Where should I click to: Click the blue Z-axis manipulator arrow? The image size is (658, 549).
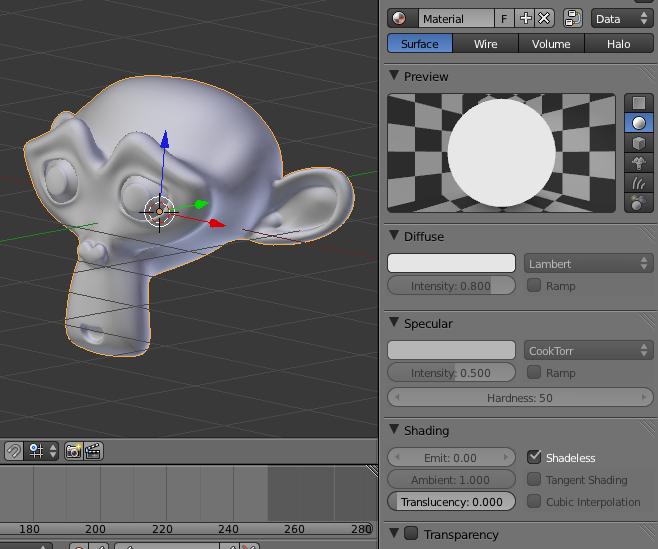(x=165, y=139)
